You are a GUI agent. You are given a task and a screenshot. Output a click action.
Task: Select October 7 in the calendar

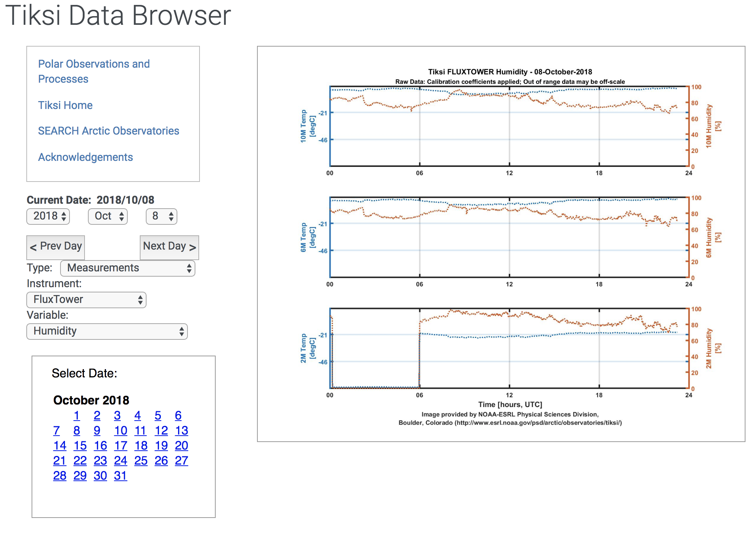point(56,431)
